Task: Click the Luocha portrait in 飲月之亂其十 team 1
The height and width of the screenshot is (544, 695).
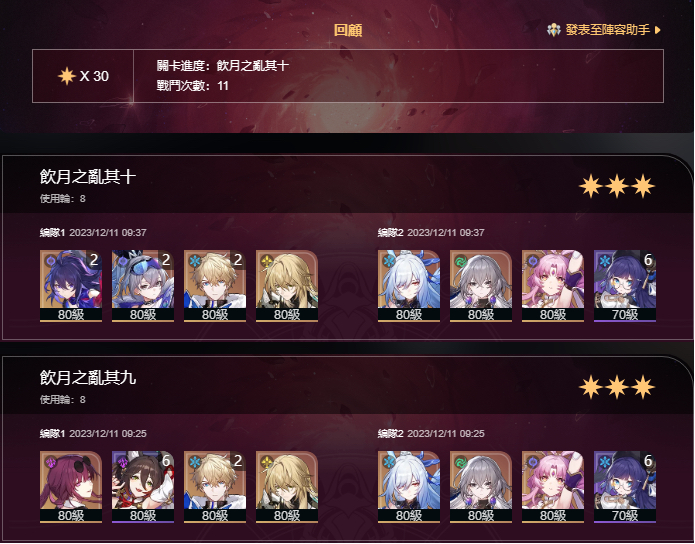Action: (287, 286)
